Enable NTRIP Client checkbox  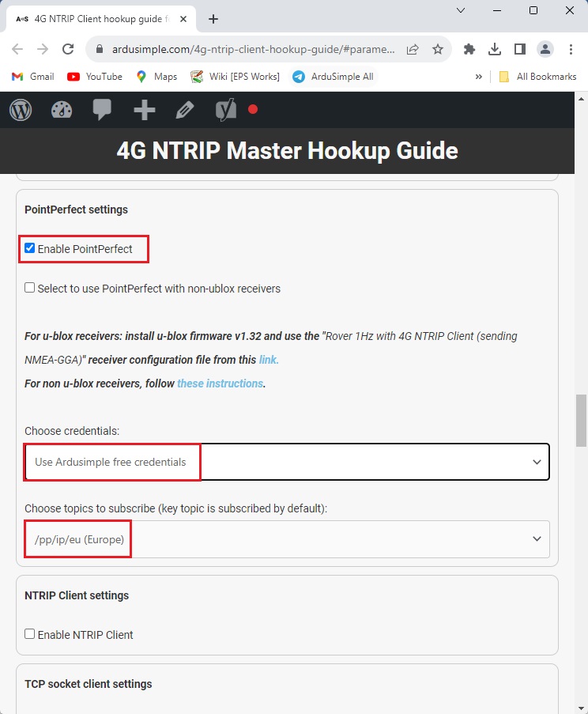click(30, 634)
